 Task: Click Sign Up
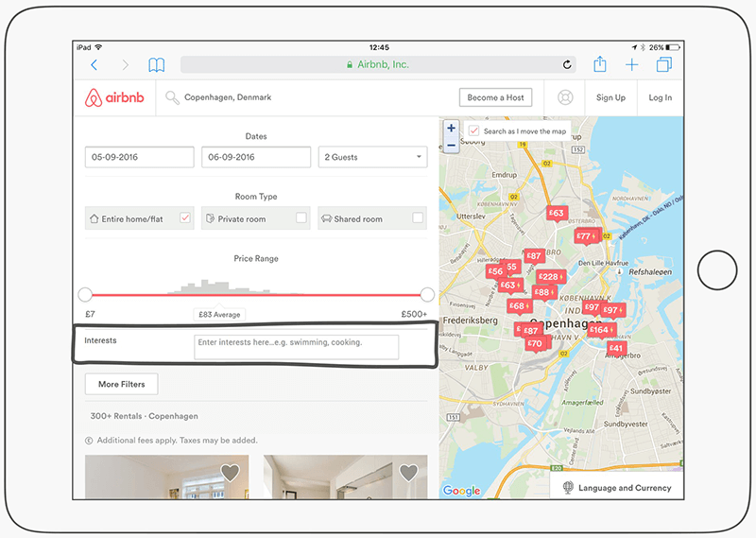610,97
